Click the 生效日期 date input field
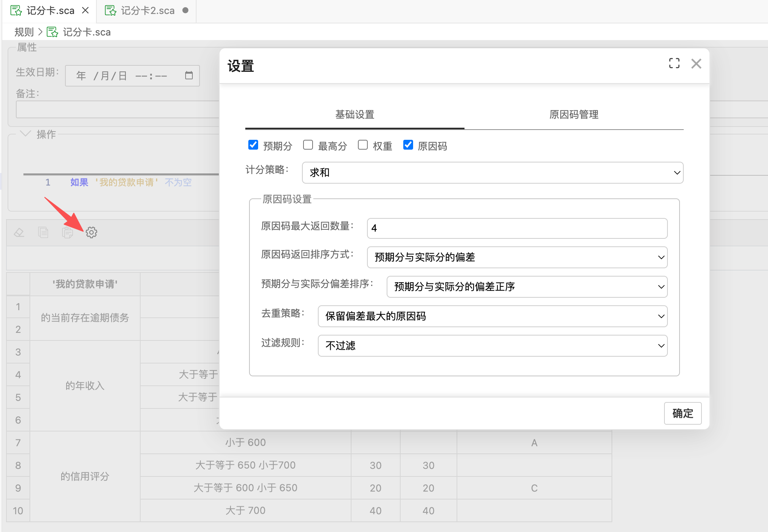 pos(132,76)
